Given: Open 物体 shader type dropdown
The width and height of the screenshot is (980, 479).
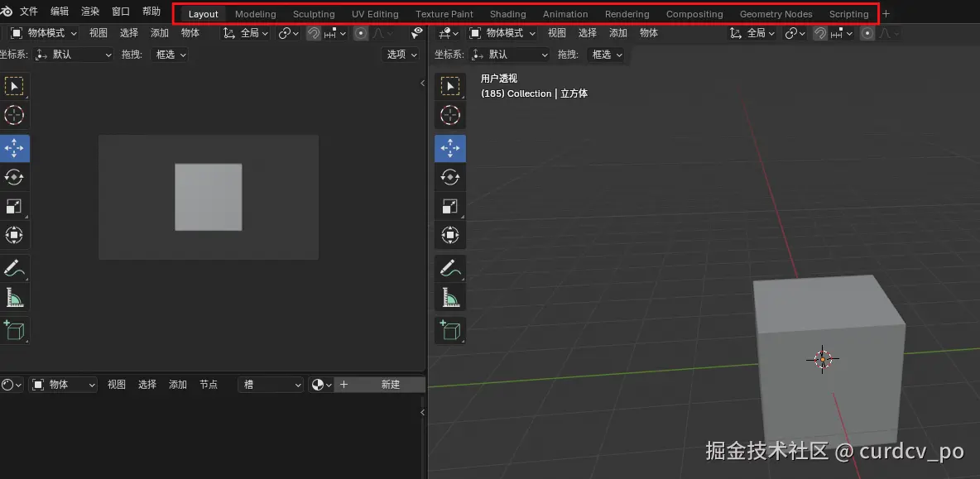Looking at the screenshot, I should tap(64, 385).
